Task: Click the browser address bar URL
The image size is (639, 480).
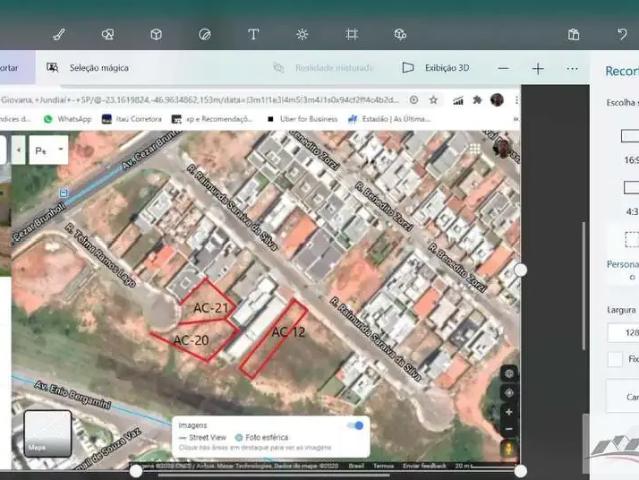Action: click(200, 100)
